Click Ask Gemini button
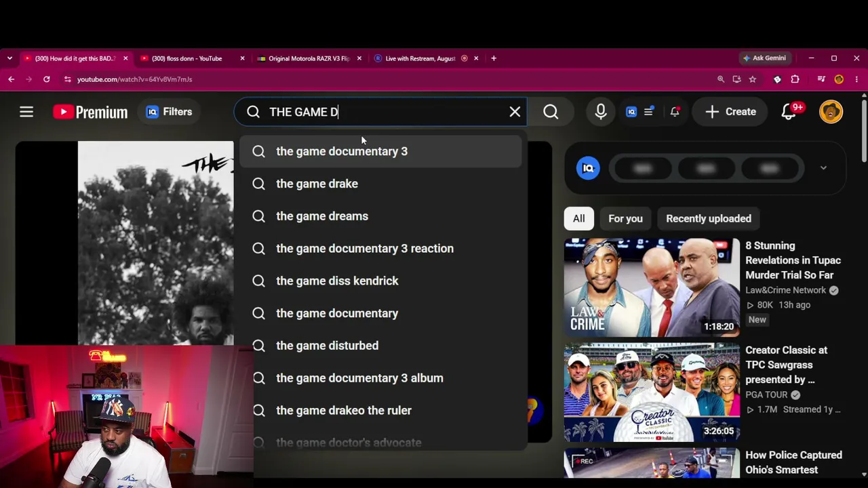868x488 pixels. click(x=764, y=58)
